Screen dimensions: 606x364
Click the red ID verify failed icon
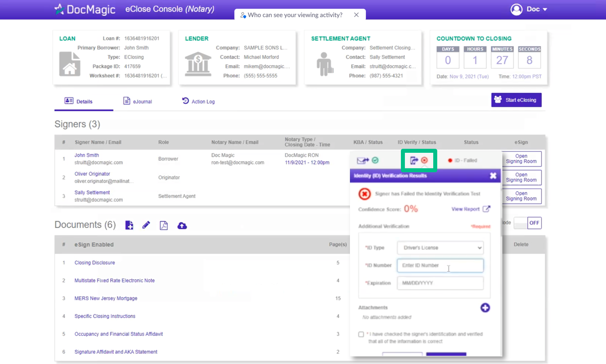[424, 160]
